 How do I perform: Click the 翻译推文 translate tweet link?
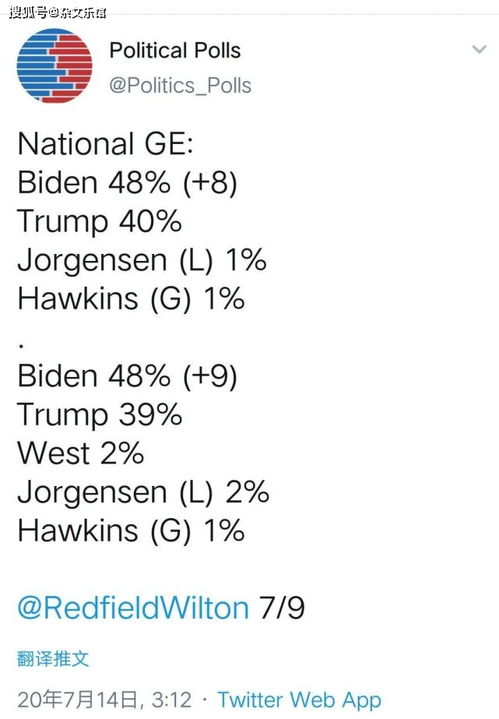click(53, 659)
